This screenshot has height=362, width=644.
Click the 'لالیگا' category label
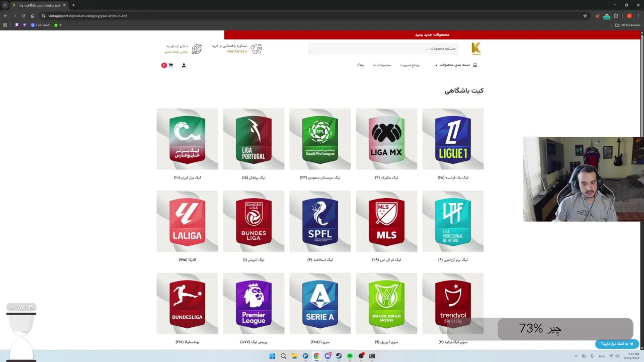[x=187, y=260]
